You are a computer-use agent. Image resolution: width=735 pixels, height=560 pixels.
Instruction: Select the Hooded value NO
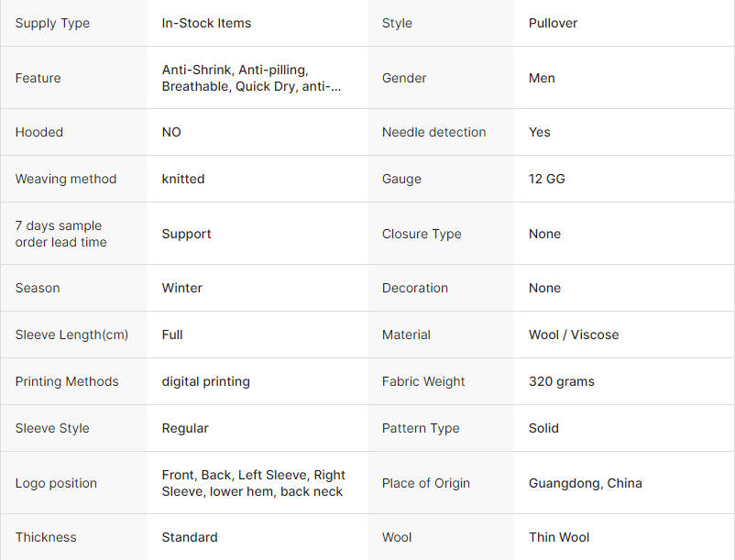(171, 132)
